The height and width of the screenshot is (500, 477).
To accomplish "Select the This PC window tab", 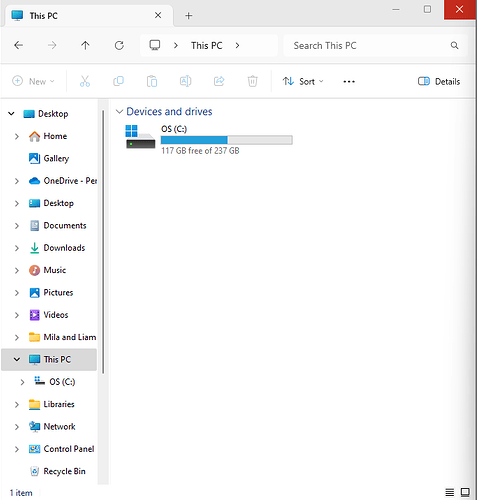I will pyautogui.click(x=88, y=16).
